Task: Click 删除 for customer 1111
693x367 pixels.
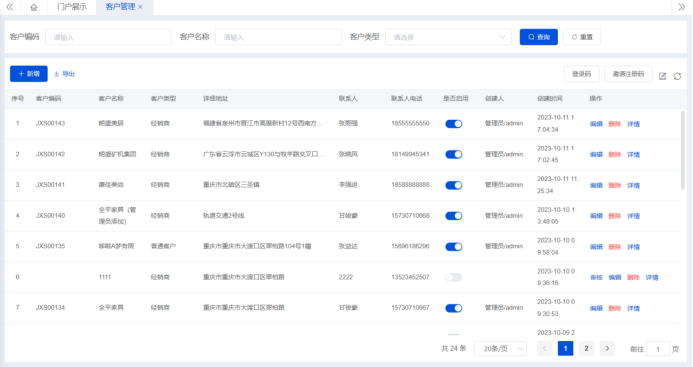Action: pyautogui.click(x=633, y=278)
